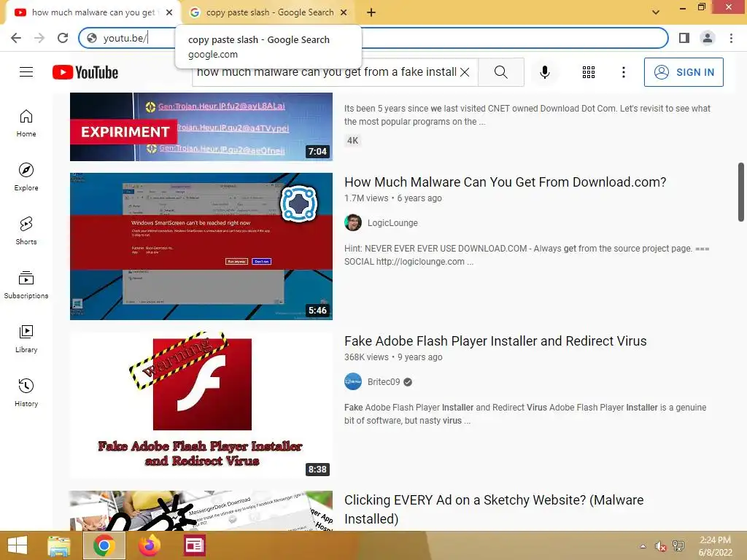The width and height of the screenshot is (747, 560).
Task: Open title How Much Malware Can You Get From Download.com?
Action: [x=505, y=182]
